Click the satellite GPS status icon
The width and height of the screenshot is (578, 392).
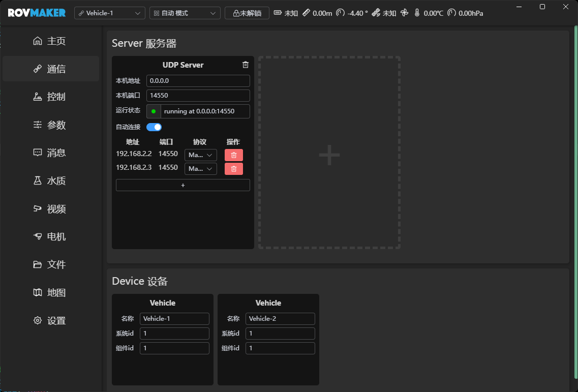point(376,13)
